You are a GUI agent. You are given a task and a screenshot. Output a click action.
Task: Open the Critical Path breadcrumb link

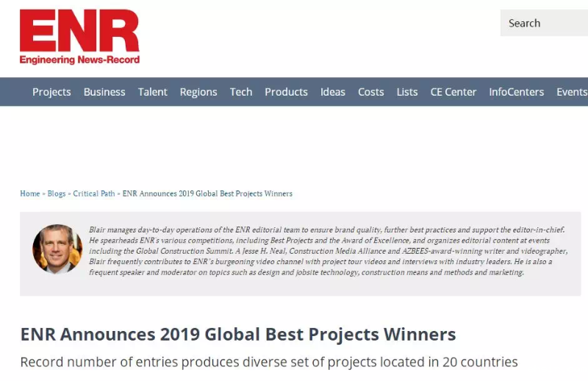click(x=94, y=193)
